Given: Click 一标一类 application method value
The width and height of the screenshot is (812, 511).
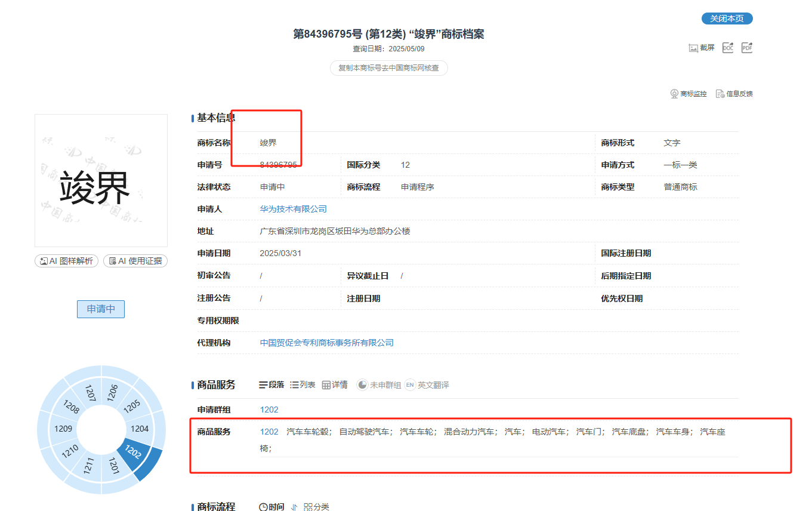Looking at the screenshot, I should 680,165.
